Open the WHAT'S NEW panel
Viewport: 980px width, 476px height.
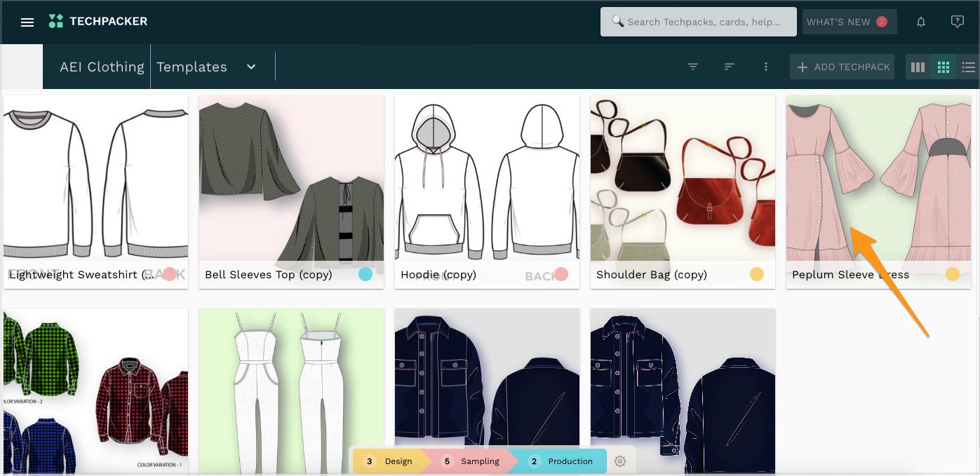[848, 22]
